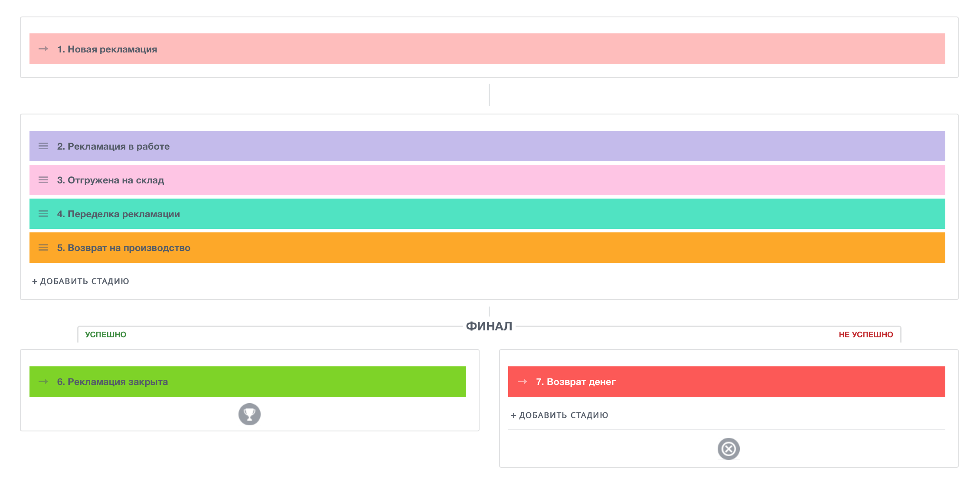
Task: Add a stage in the middle block
Action: click(x=81, y=281)
